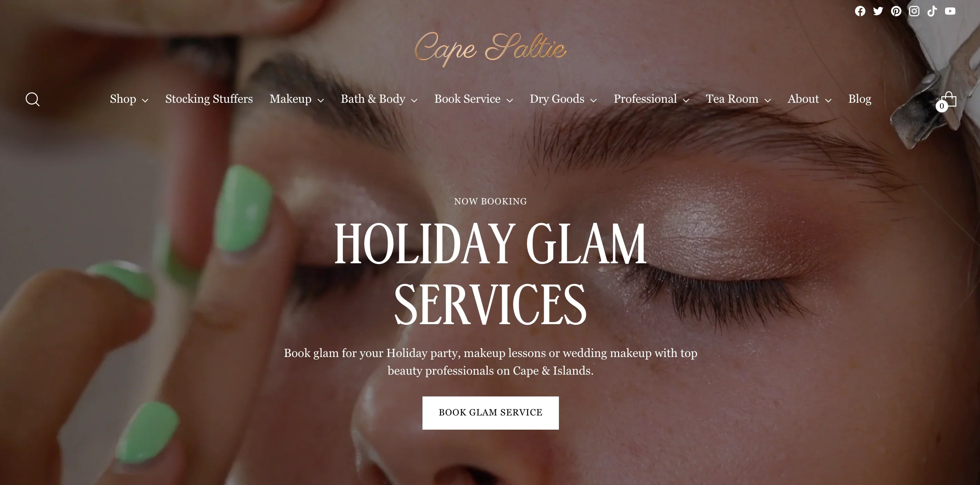Viewport: 980px width, 485px height.
Task: Expand the Makeup dropdown menu
Action: 297,99
